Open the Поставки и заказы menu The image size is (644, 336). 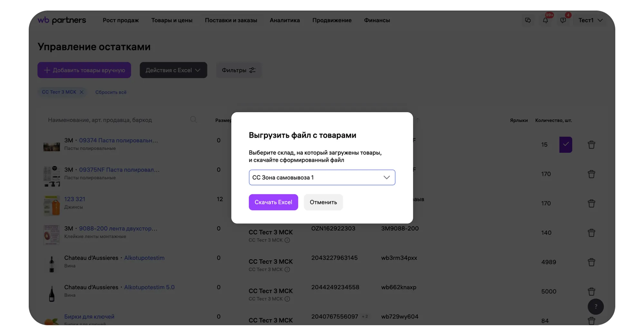point(231,20)
